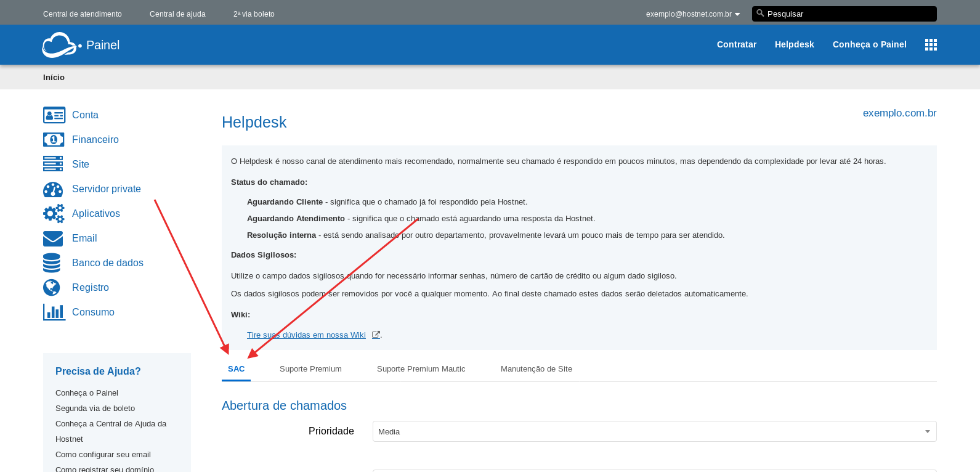This screenshot has height=472, width=980.
Task: Click the Financeiro money icon
Action: pos(54,140)
